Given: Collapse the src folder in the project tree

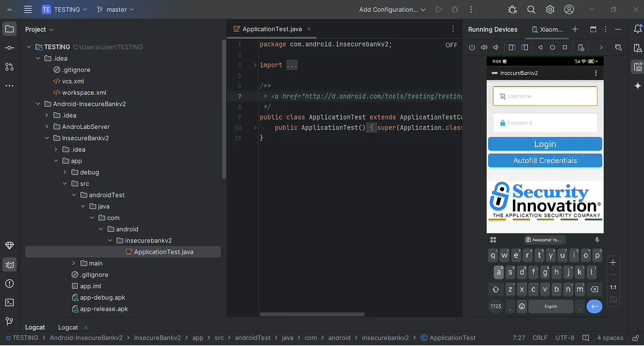Looking at the screenshot, I should click(65, 183).
